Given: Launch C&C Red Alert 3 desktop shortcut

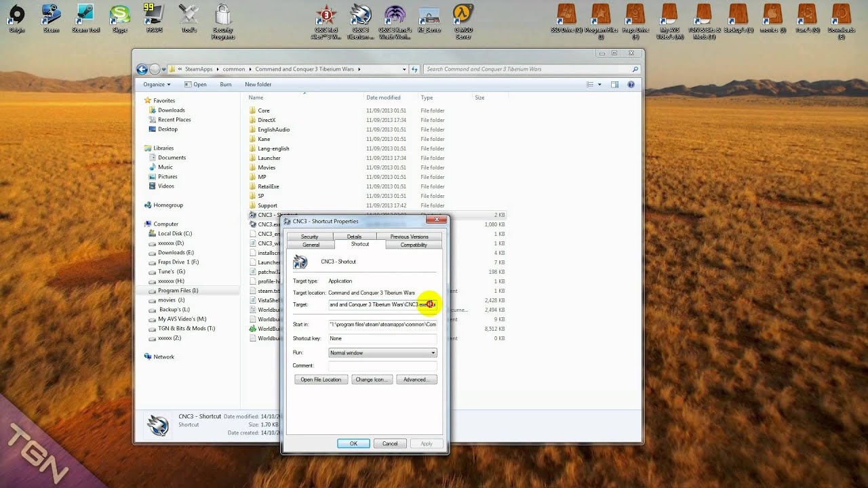Looking at the screenshot, I should tap(328, 21).
